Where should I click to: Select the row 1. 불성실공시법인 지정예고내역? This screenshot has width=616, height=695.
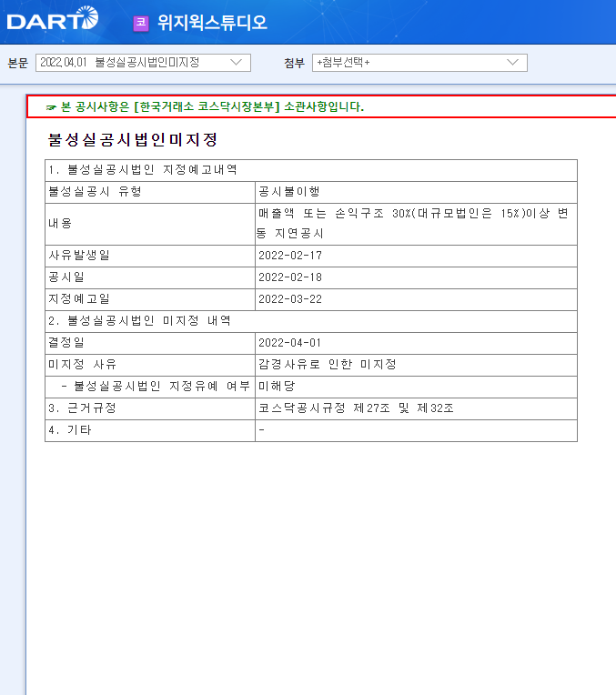311,170
